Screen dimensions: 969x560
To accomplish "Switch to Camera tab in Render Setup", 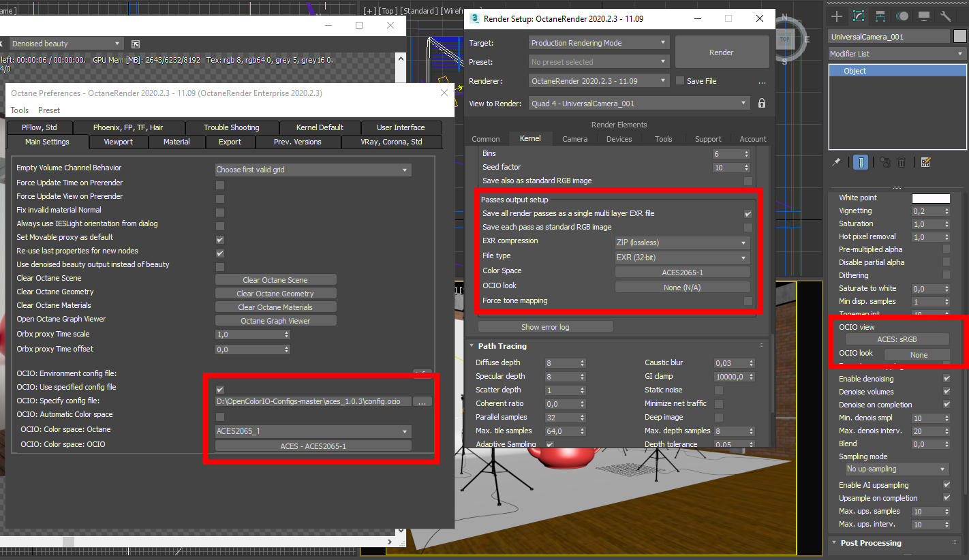I will [574, 139].
